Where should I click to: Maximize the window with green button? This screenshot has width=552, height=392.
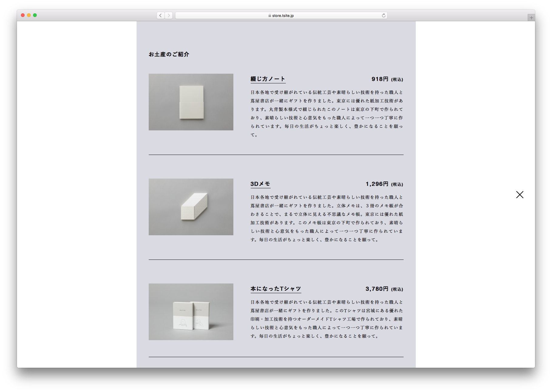(x=35, y=15)
